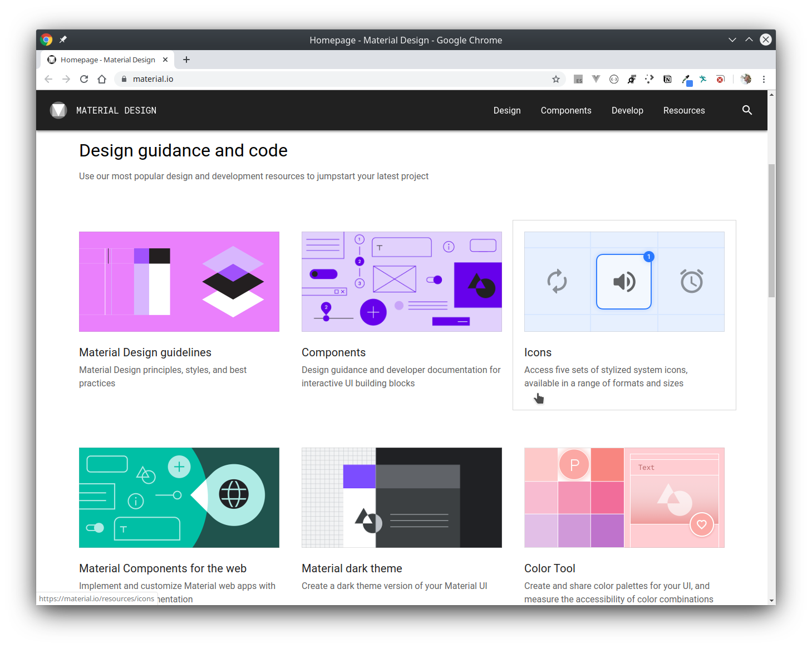Open the Material Design guidelines link
812x648 pixels.
pyautogui.click(x=145, y=352)
